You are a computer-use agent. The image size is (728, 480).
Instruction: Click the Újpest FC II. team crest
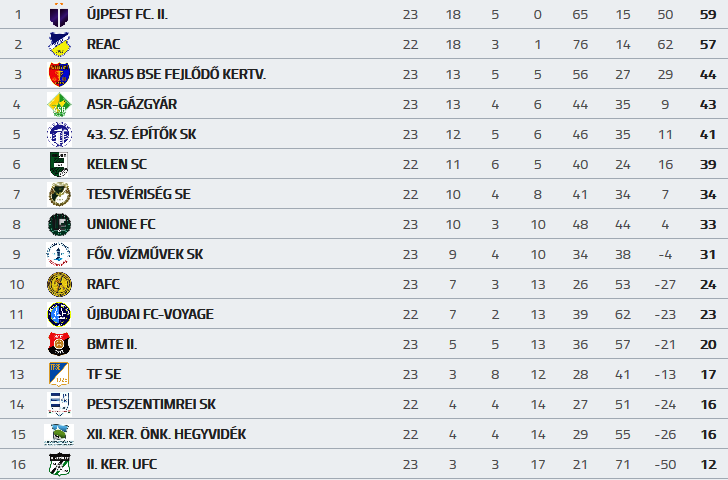[60, 15]
